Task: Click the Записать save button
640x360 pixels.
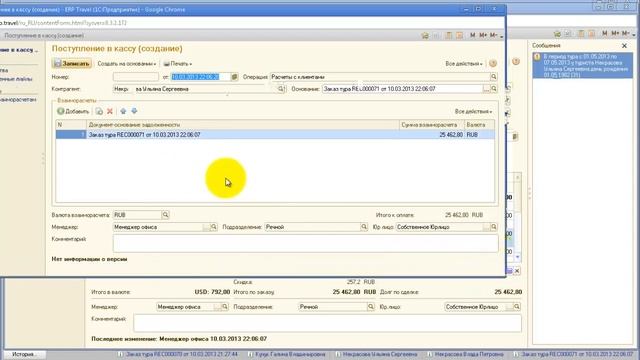Action: 72,64
